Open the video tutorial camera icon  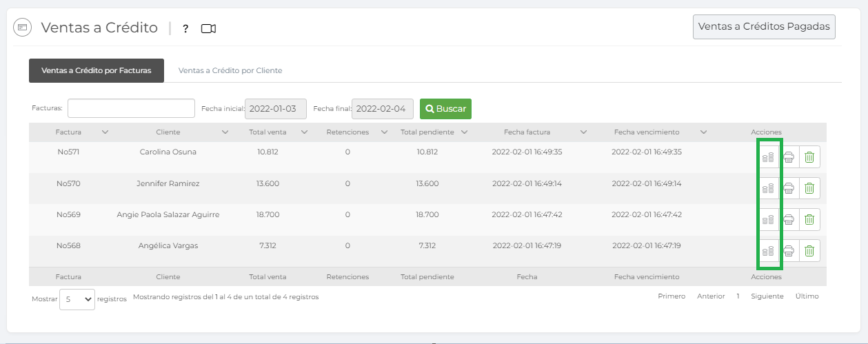(208, 28)
